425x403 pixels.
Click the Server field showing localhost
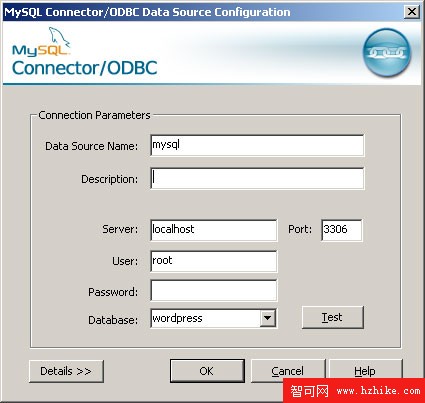coord(214,230)
